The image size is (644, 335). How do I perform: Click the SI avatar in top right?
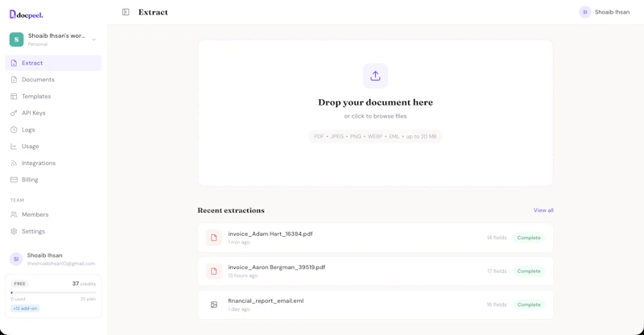point(585,12)
